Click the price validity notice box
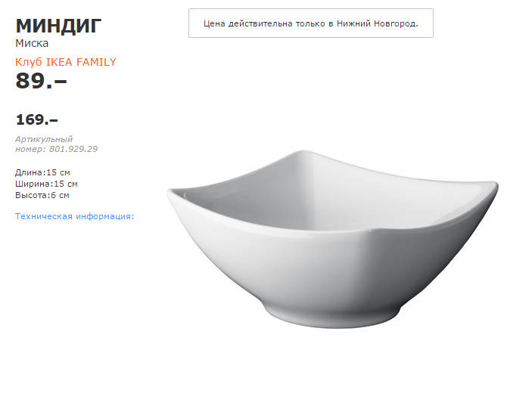 311,23
